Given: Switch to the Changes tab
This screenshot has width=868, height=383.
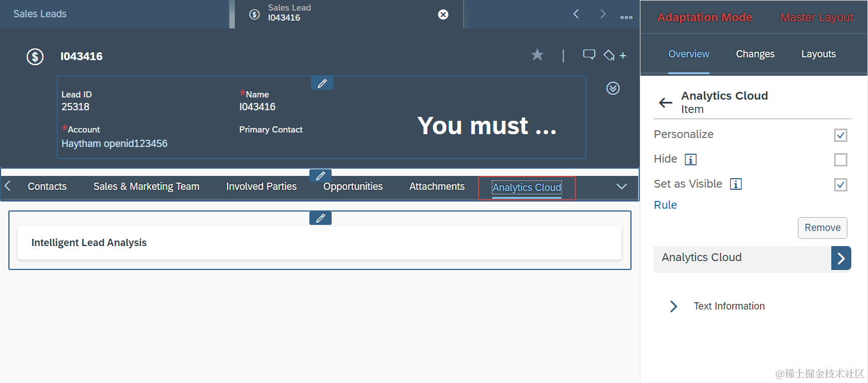Looking at the screenshot, I should [x=755, y=54].
